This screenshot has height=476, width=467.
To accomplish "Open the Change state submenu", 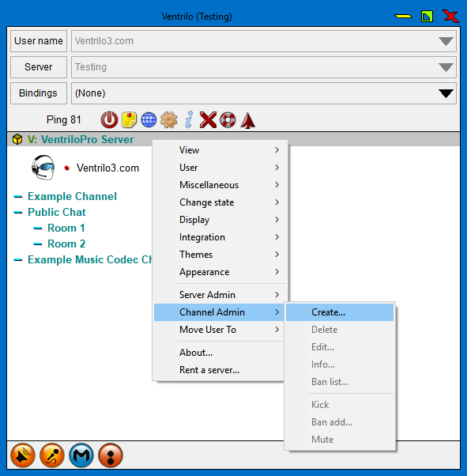I will pyautogui.click(x=220, y=202).
